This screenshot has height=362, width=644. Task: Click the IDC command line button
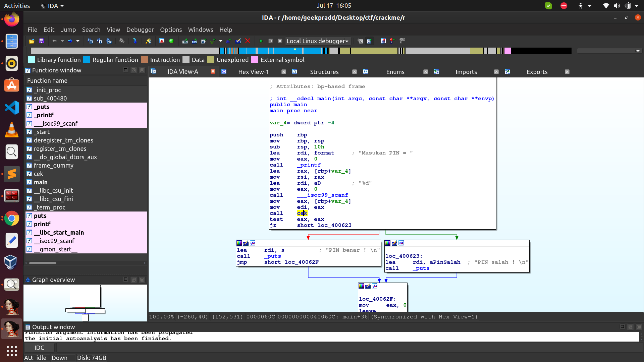(x=39, y=348)
